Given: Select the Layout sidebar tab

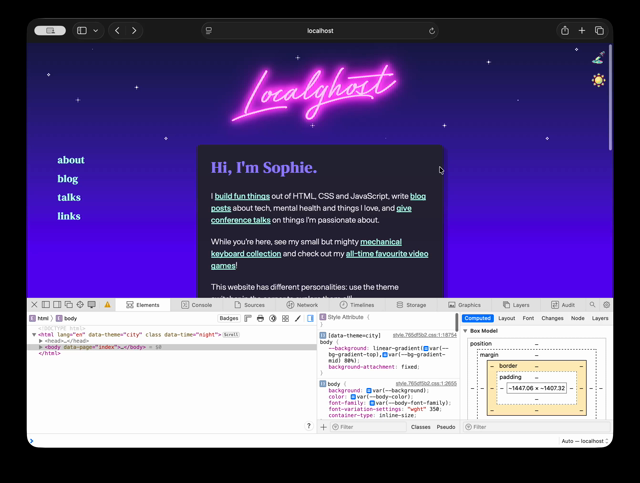Looking at the screenshot, I should click(507, 318).
